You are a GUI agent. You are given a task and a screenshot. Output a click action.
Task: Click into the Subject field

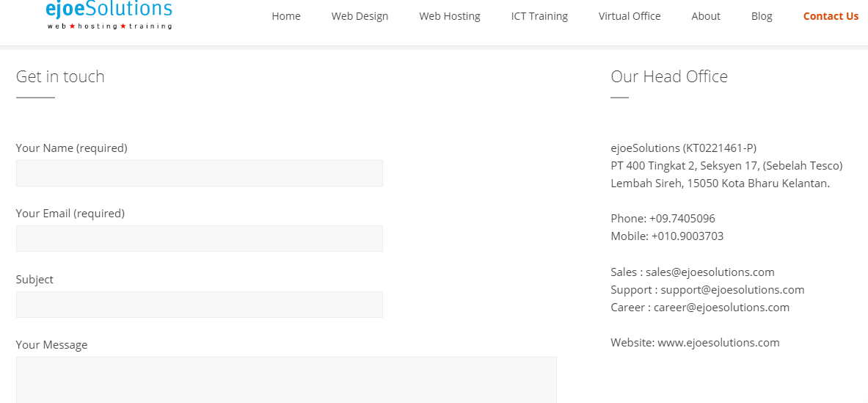click(200, 305)
